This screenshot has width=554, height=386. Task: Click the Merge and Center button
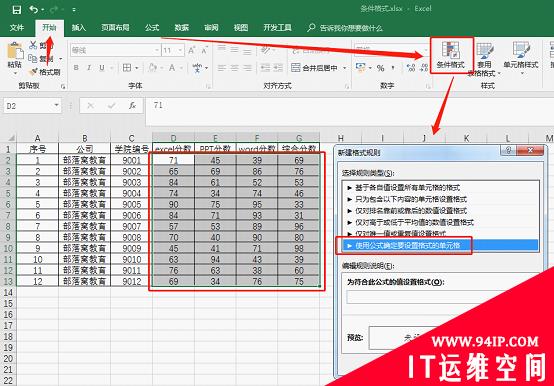click(314, 67)
